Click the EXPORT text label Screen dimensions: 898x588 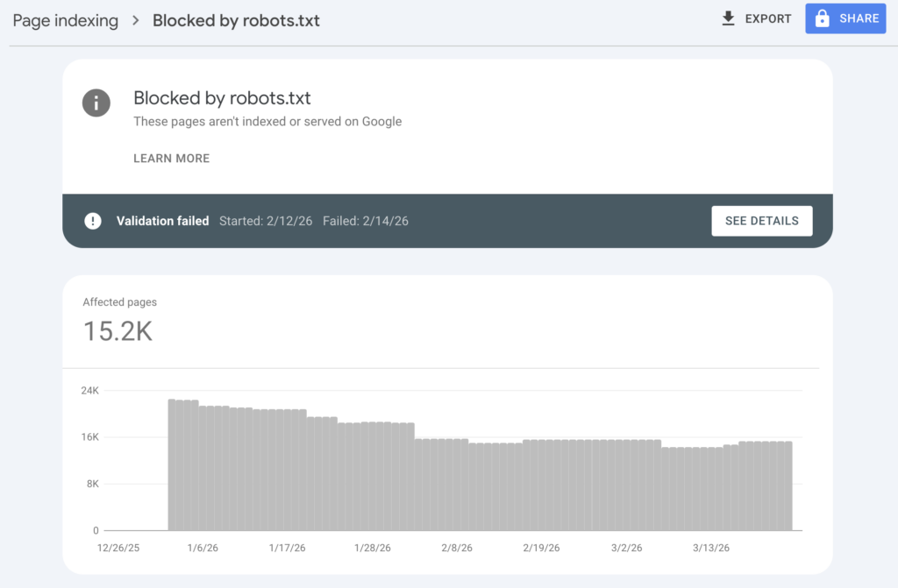[x=768, y=18]
